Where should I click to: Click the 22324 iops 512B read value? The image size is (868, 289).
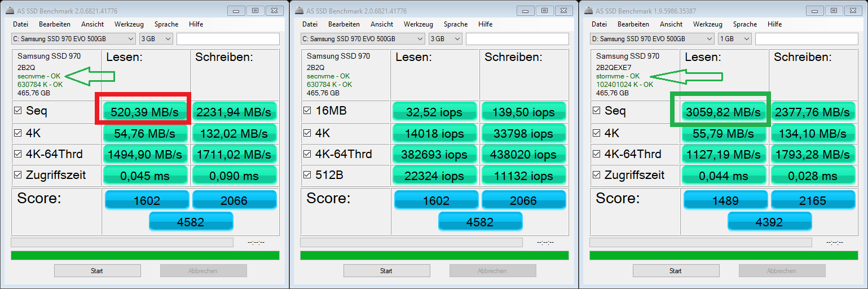click(435, 176)
